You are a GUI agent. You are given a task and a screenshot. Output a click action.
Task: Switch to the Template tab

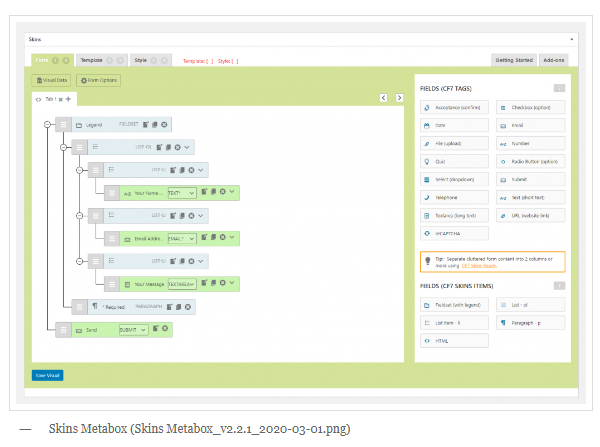pyautogui.click(x=93, y=60)
